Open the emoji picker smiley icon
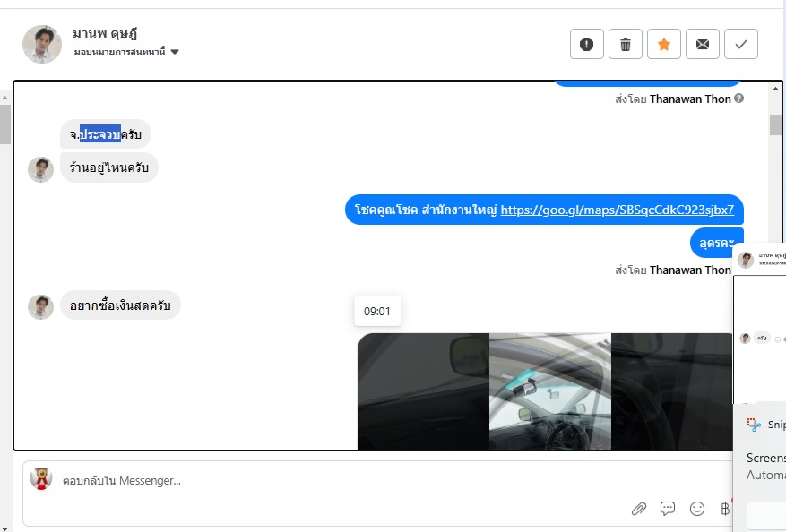This screenshot has height=532, width=786. coord(696,509)
